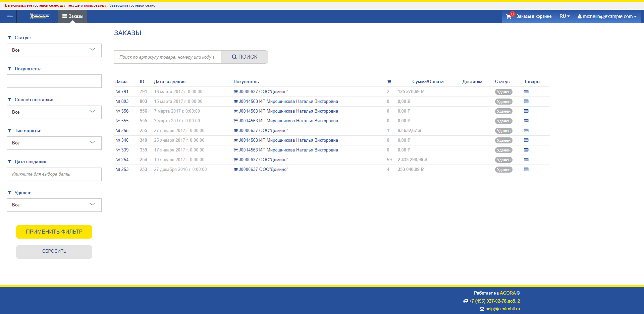Sort table by Заказ column header
Viewport: 644px width, 314px height.
click(x=121, y=82)
